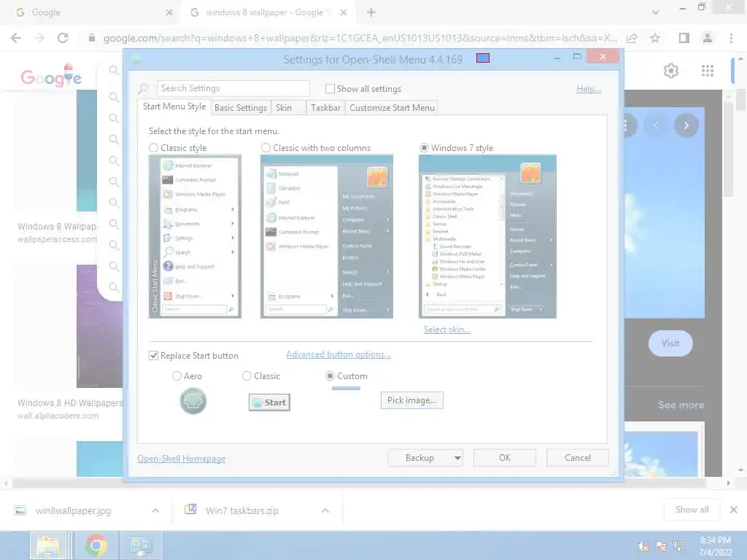
Task: Click the Google logo
Action: click(x=51, y=76)
